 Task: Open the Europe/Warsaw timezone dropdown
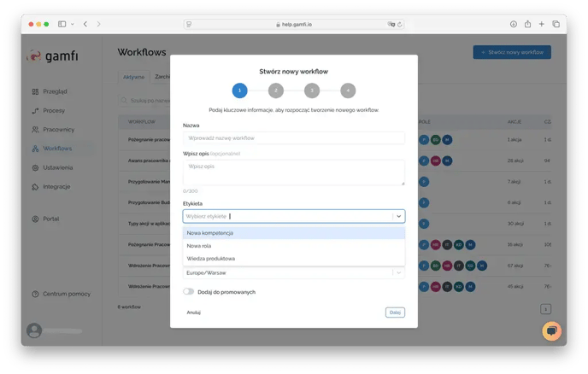point(293,272)
